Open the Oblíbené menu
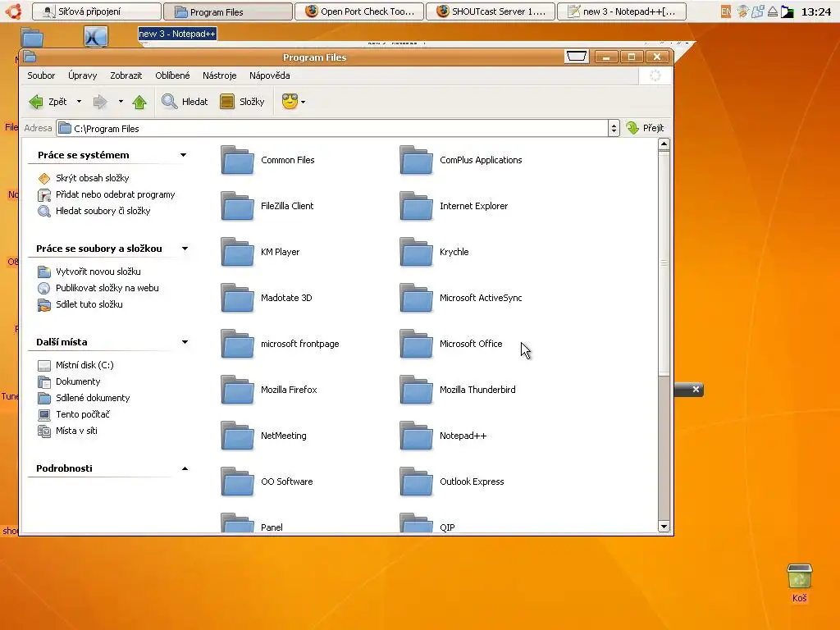Image resolution: width=840 pixels, height=630 pixels. 172,75
